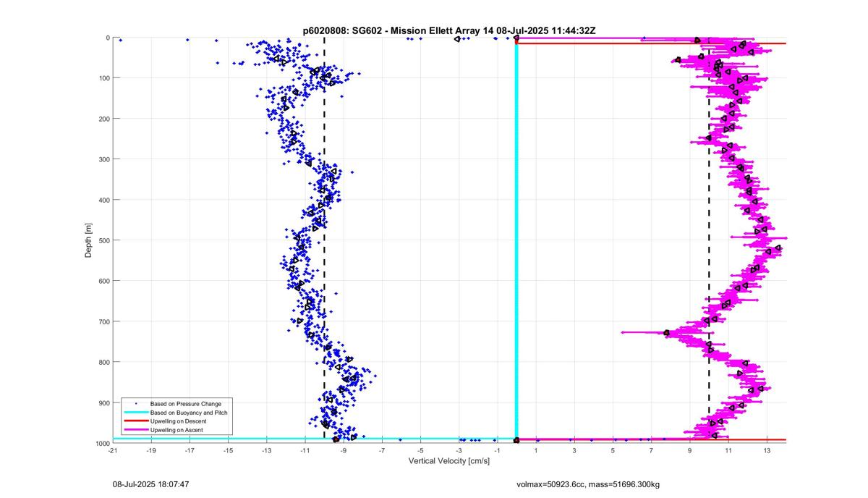Screen dimensions: 868x498
Task: Click x-axis tick label "5"
Action: point(613,450)
